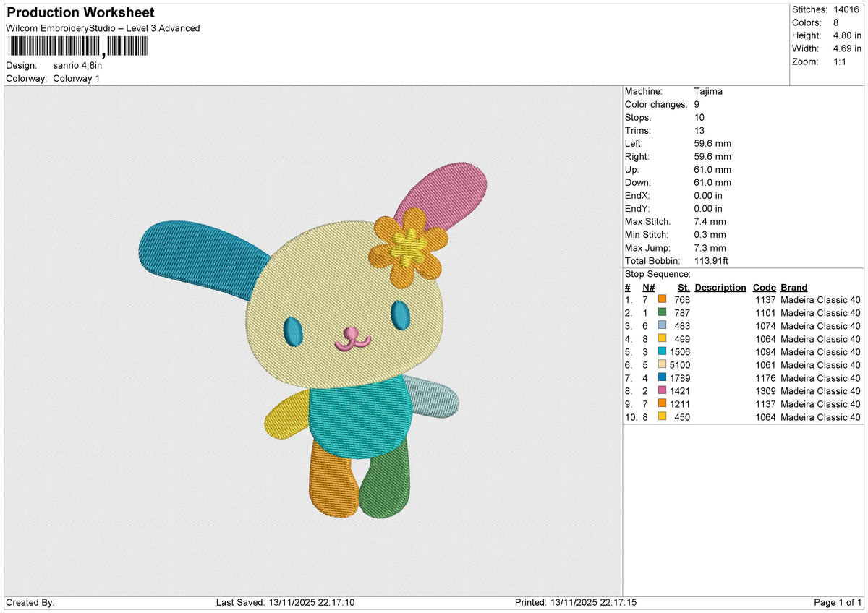Click the 'Right:' label
Viewport: 868px width, 613px height.
[637, 157]
